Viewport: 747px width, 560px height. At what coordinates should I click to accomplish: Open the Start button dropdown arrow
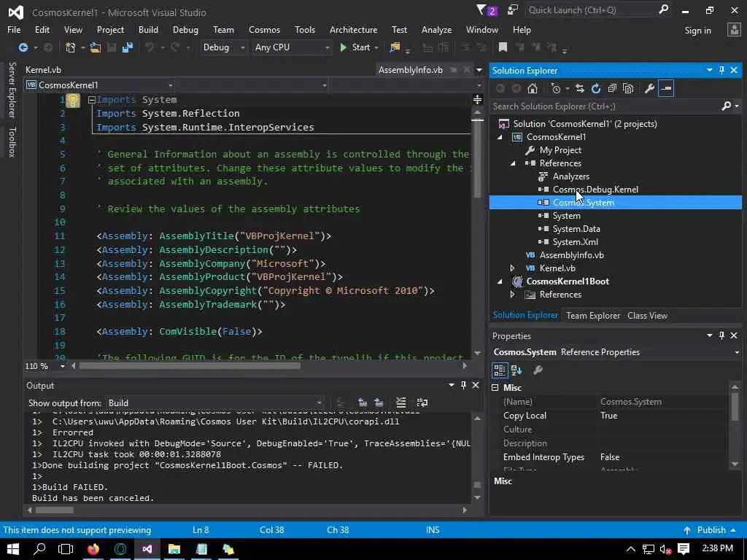click(x=377, y=47)
